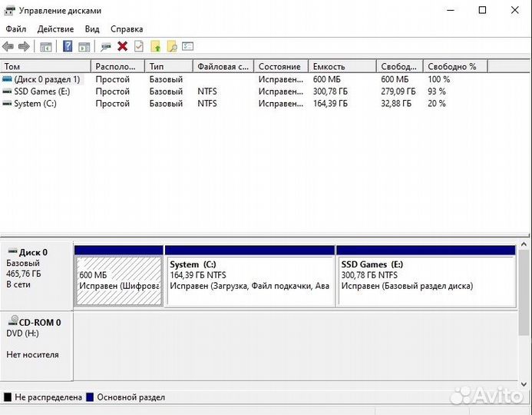Viewport: 532px width, 415px height.
Task: Click volume icon beside Диск 0 раздел 1
Action: pyautogui.click(x=7, y=79)
